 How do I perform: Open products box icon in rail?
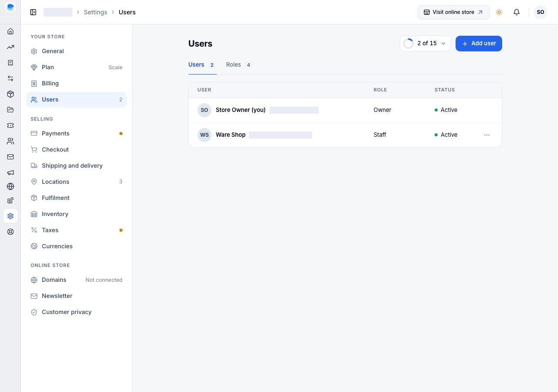point(10,94)
